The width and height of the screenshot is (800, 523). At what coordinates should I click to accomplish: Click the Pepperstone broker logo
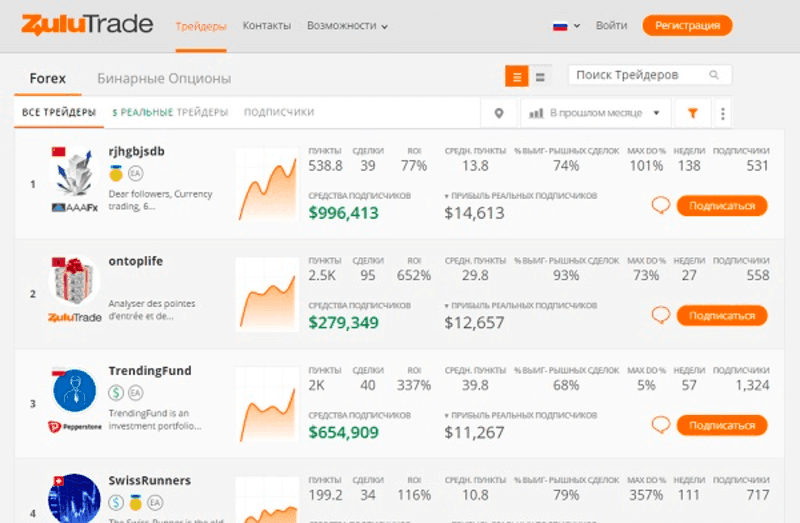(x=75, y=427)
